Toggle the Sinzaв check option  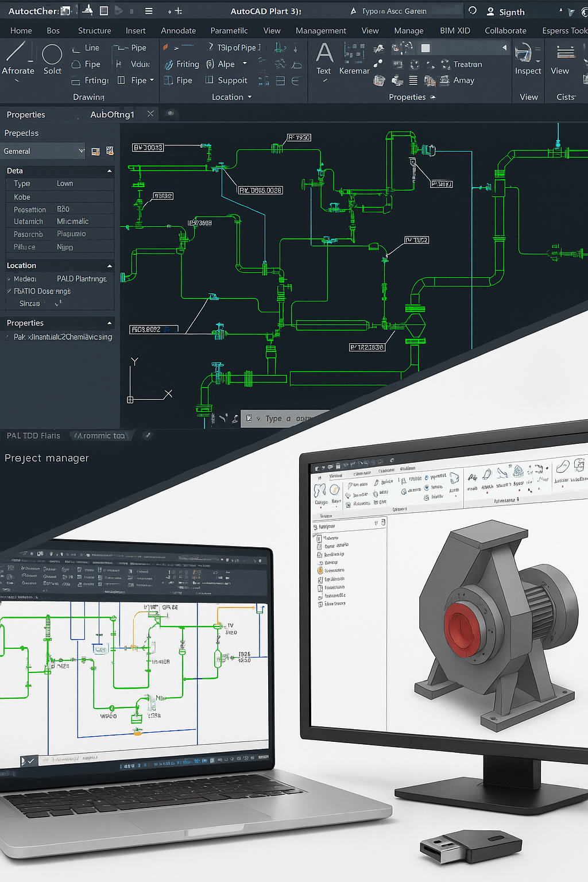pyautogui.click(x=57, y=304)
